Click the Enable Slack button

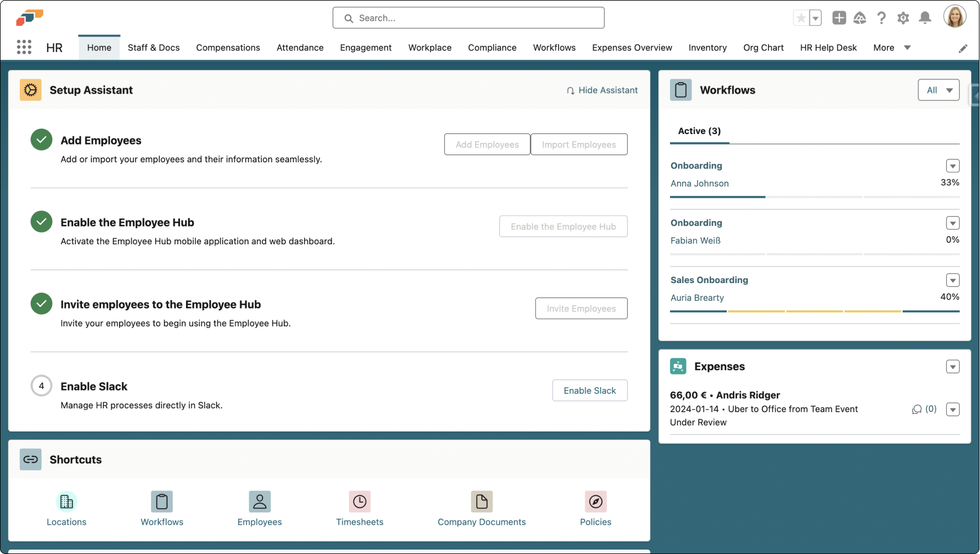590,391
